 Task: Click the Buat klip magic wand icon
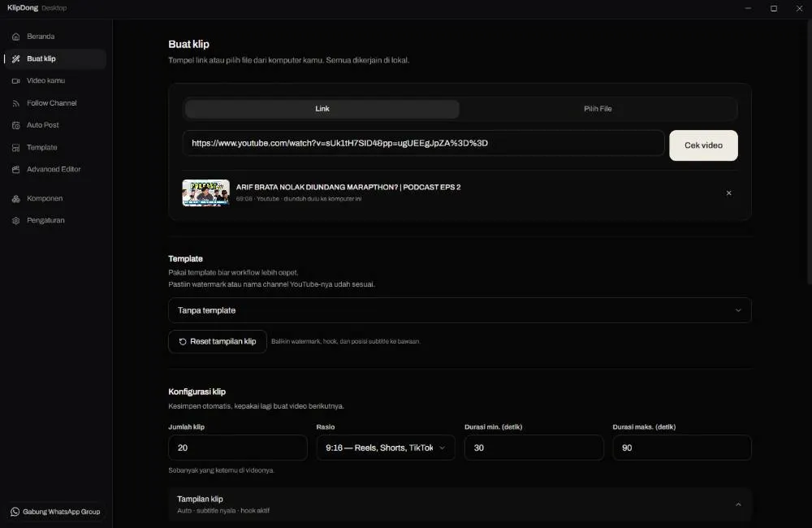click(x=16, y=59)
